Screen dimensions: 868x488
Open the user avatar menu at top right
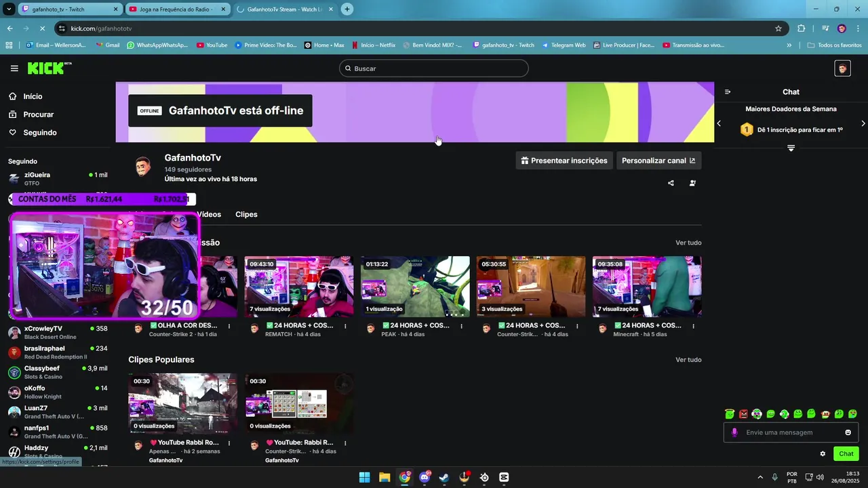pyautogui.click(x=842, y=68)
